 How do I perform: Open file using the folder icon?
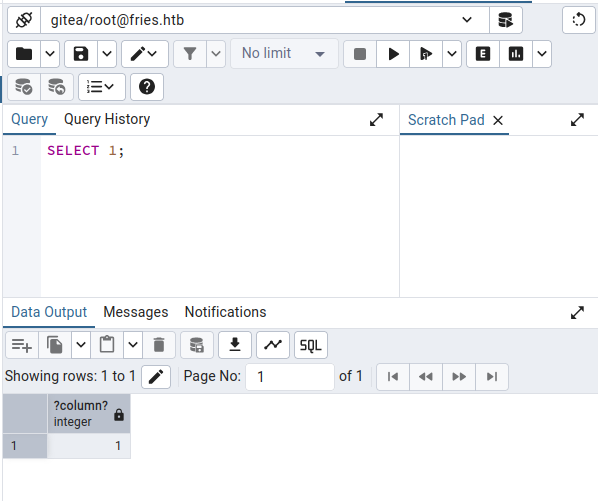24,54
